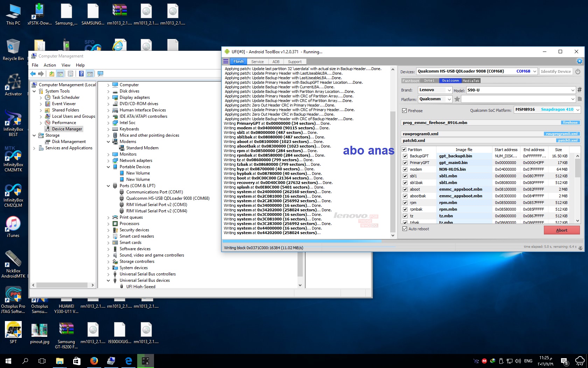Click the Computer Management left pane horizontal scrollbar

(x=63, y=285)
